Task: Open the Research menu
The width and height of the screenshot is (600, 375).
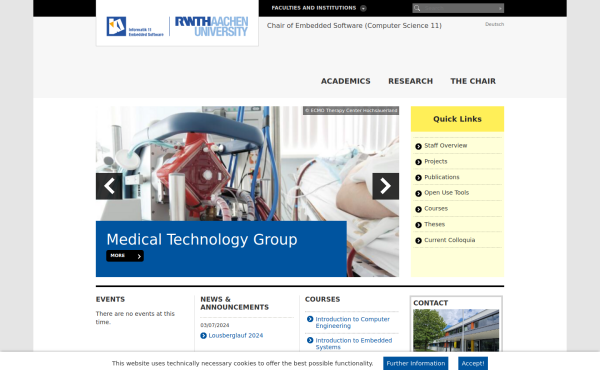Action: [x=411, y=81]
